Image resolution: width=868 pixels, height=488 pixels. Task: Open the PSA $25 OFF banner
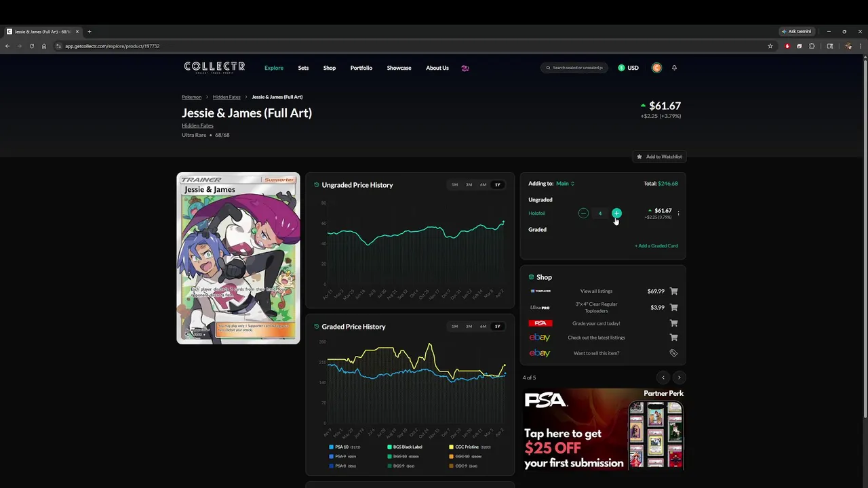coord(604,430)
